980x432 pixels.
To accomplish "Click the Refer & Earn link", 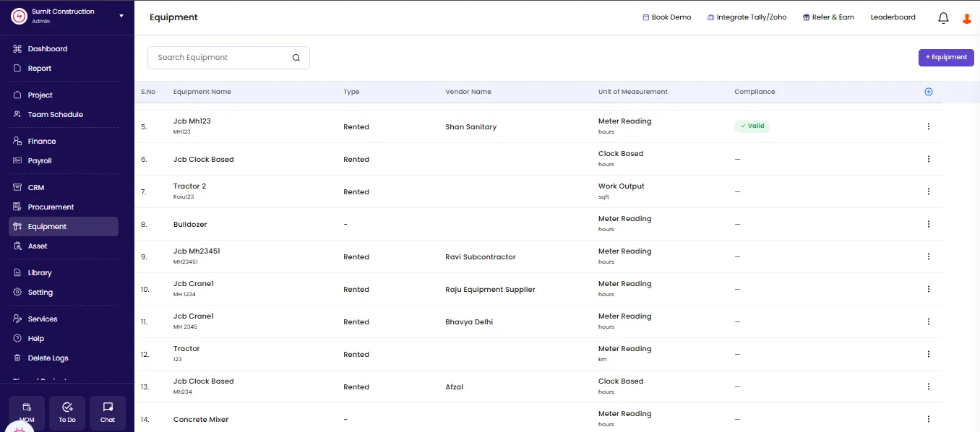I will coord(828,17).
